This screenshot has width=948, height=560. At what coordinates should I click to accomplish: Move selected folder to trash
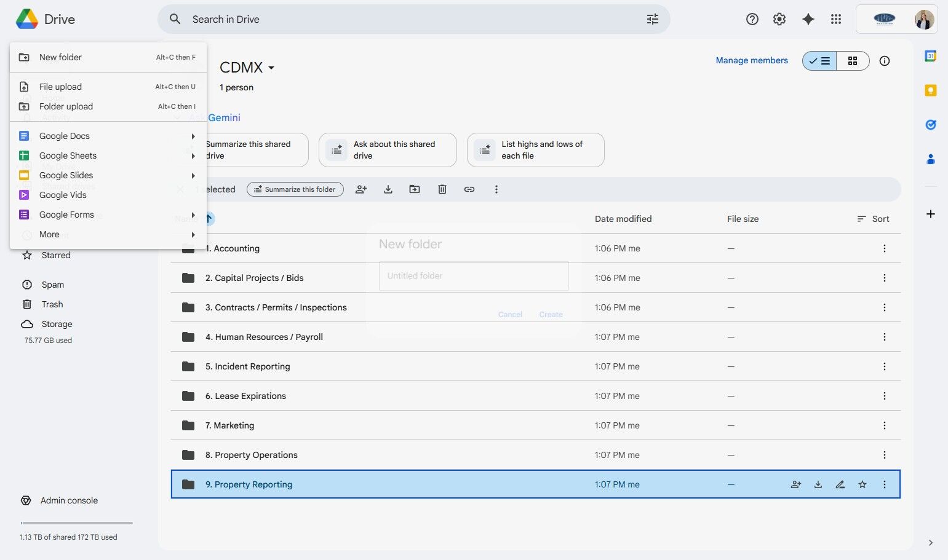pos(442,189)
